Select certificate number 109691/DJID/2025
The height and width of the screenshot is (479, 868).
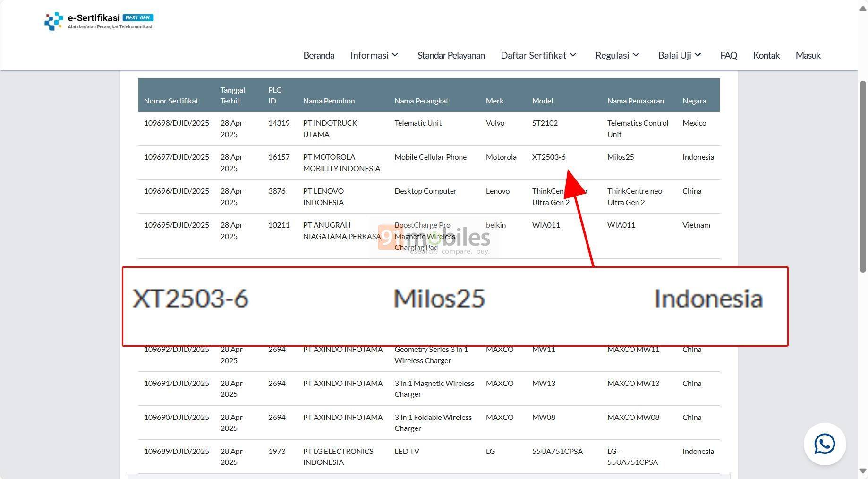click(176, 384)
